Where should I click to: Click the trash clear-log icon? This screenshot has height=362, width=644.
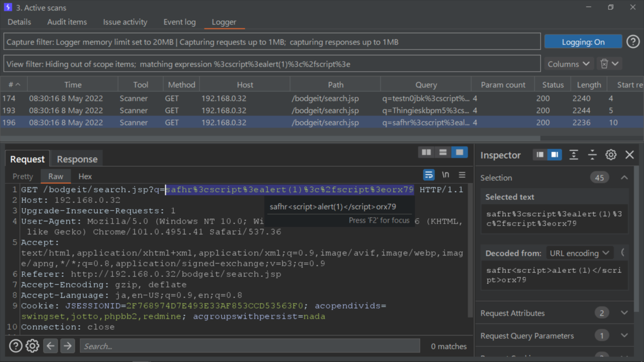604,64
